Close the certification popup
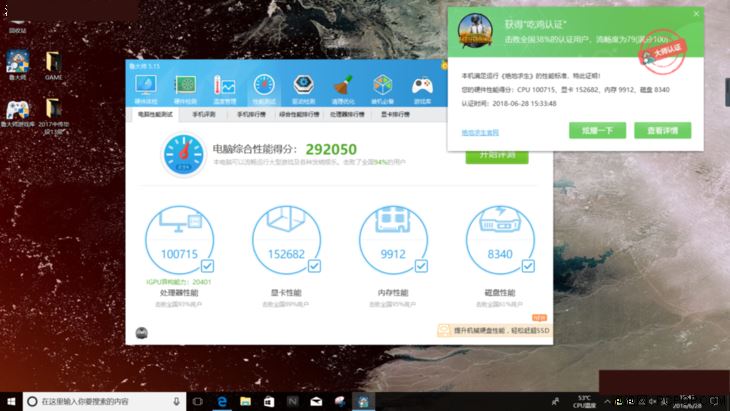The width and height of the screenshot is (730, 411). (696, 14)
